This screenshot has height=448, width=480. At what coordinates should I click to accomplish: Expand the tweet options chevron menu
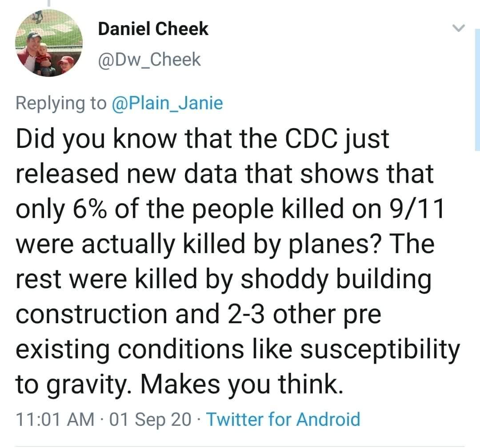[x=459, y=28]
